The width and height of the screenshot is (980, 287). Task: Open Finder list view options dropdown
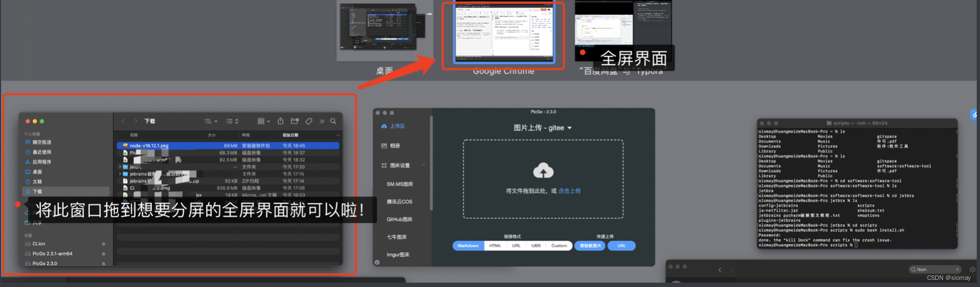211,121
